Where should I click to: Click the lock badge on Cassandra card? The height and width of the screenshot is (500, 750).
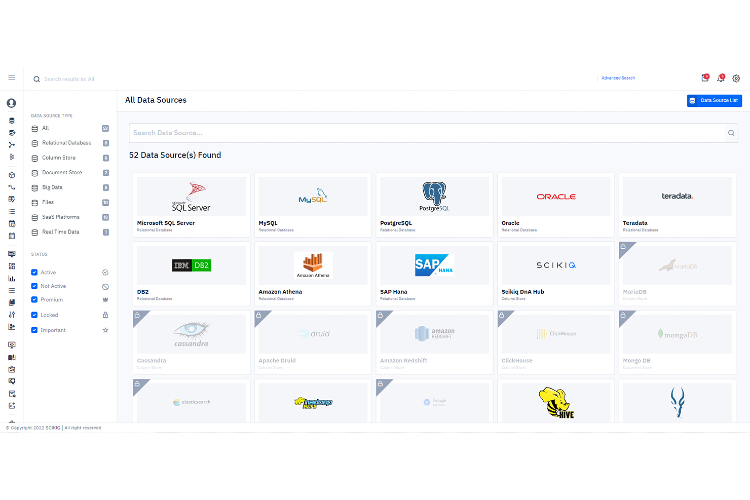coord(138,316)
